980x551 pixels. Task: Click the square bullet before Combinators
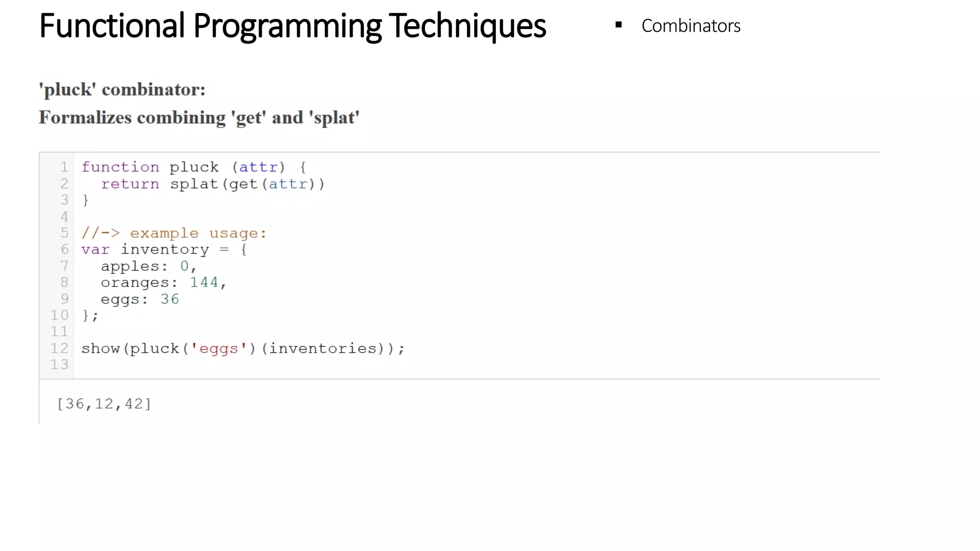coord(618,25)
